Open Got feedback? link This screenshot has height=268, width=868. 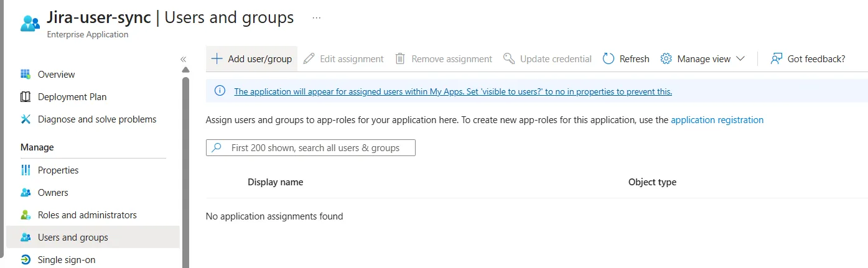click(816, 59)
